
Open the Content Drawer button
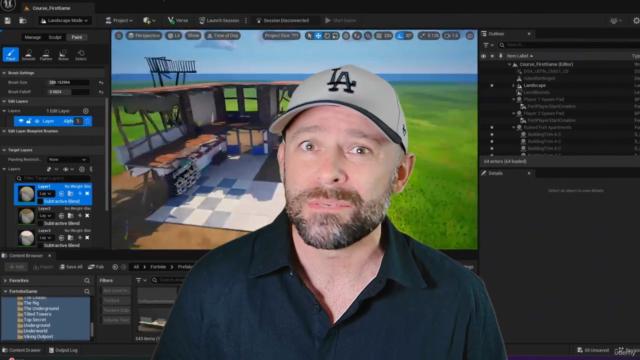(21, 350)
